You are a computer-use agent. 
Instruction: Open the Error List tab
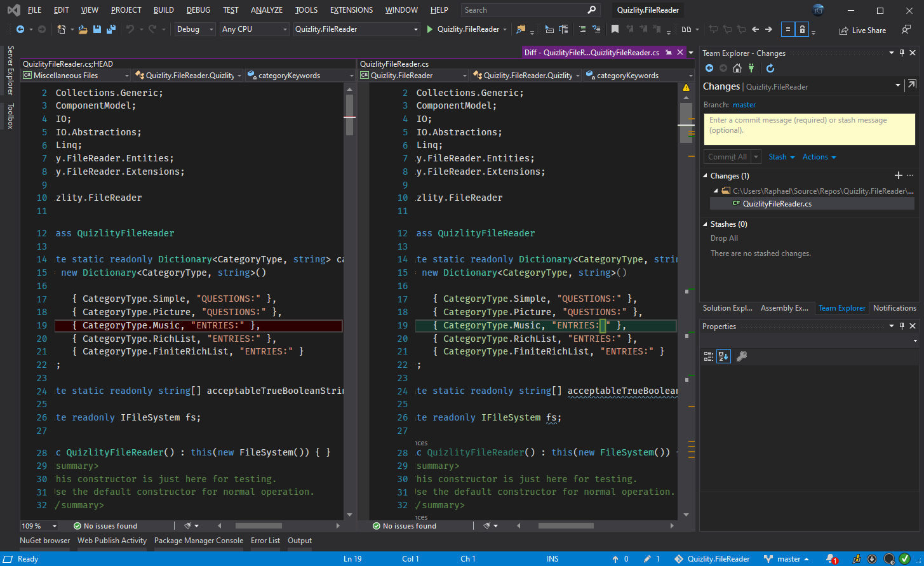[265, 541]
